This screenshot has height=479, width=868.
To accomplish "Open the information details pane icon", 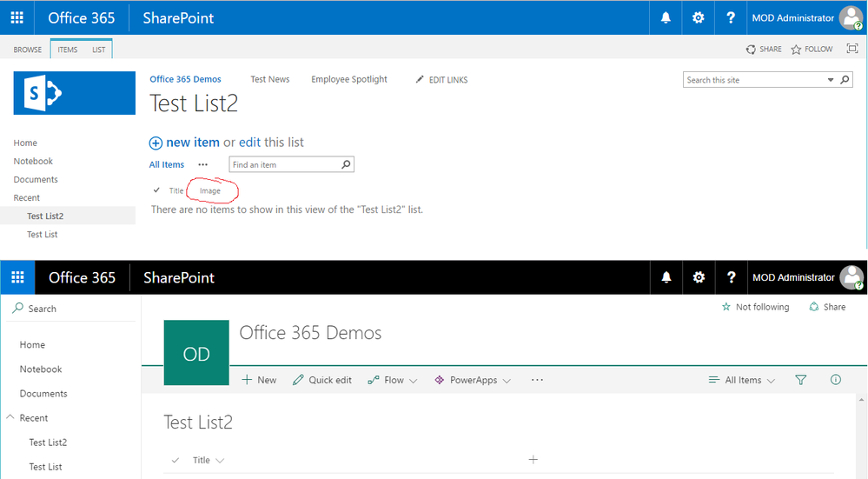I will point(836,380).
